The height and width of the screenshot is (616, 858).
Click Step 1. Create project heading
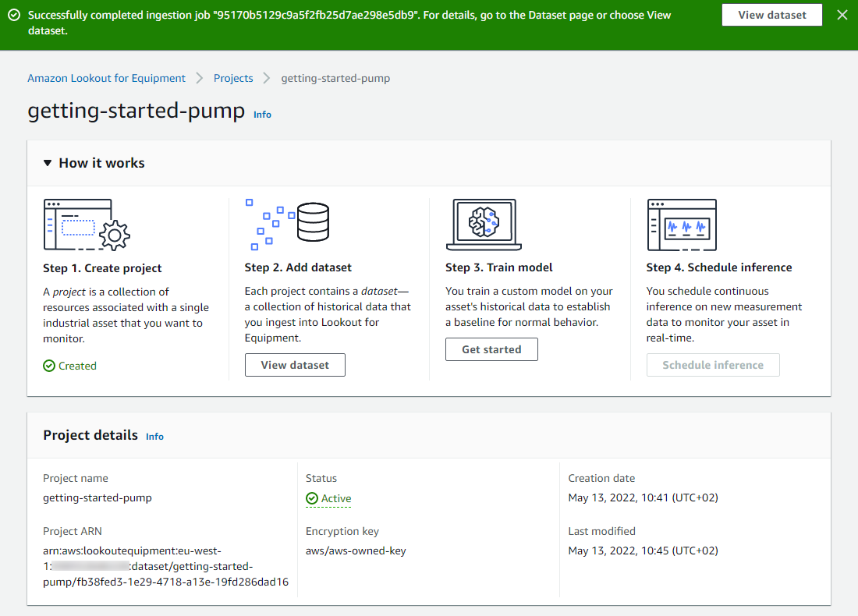click(102, 268)
